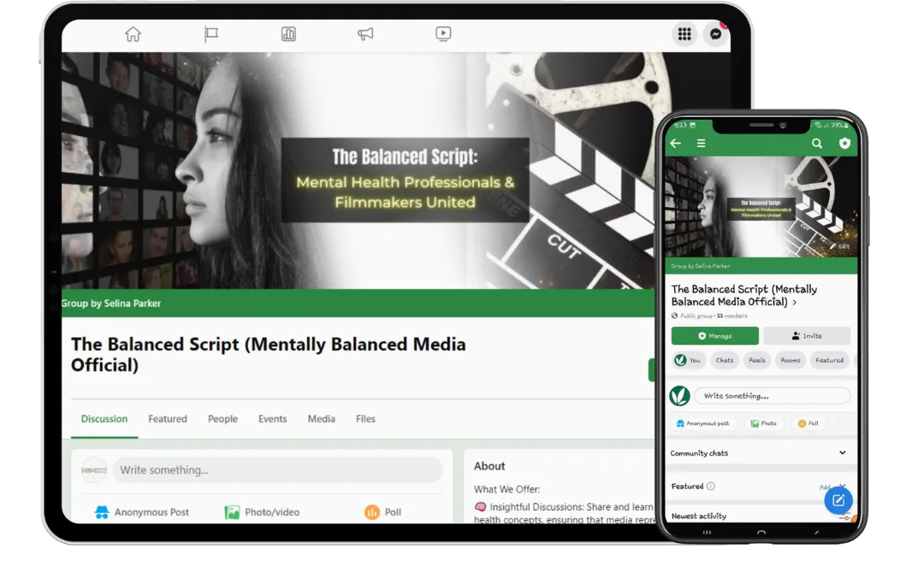Tap the shield icon in phone header

click(x=844, y=144)
